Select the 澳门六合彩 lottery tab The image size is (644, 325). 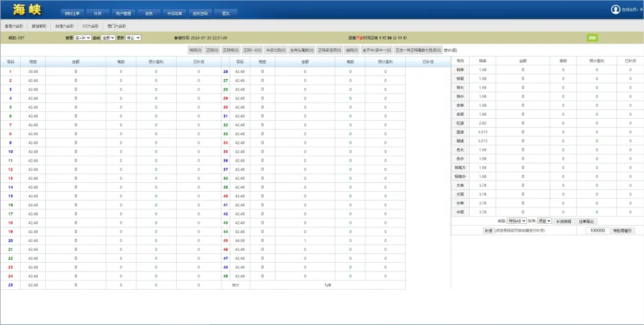coord(116,26)
